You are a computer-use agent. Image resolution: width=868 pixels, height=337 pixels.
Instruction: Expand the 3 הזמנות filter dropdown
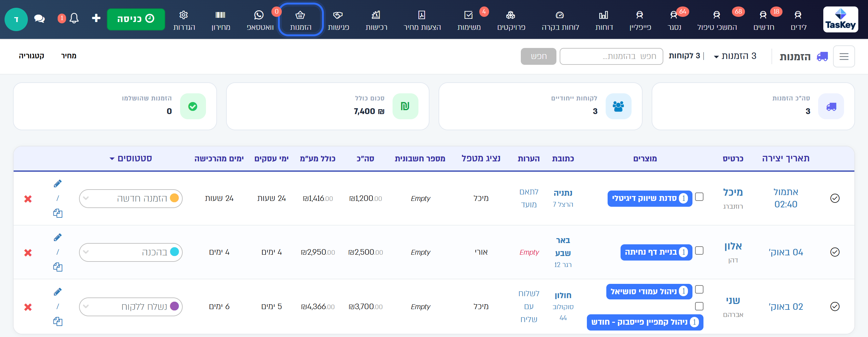click(735, 56)
